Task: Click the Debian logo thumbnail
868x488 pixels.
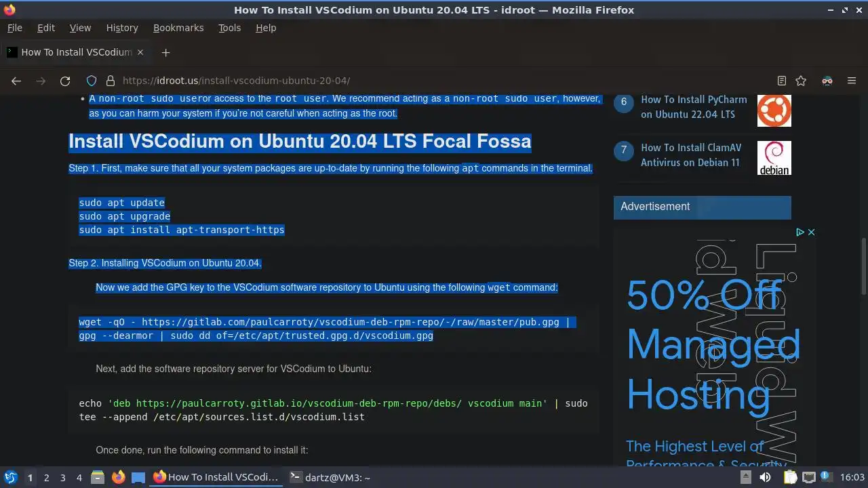Action: (x=774, y=158)
